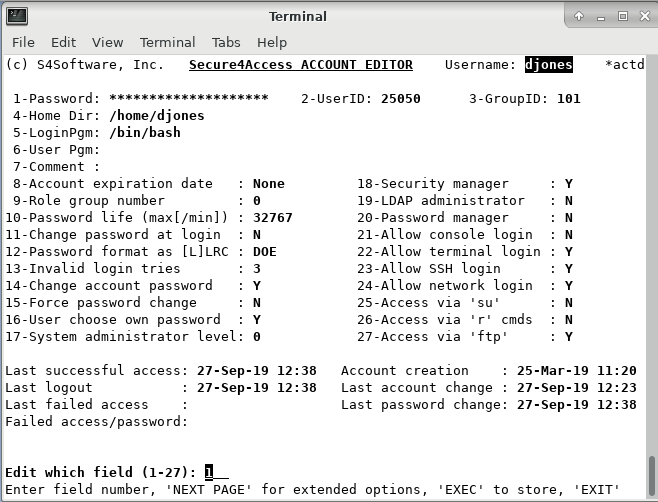
Task: Click the terminal icon in the title bar
Action: [x=17, y=16]
